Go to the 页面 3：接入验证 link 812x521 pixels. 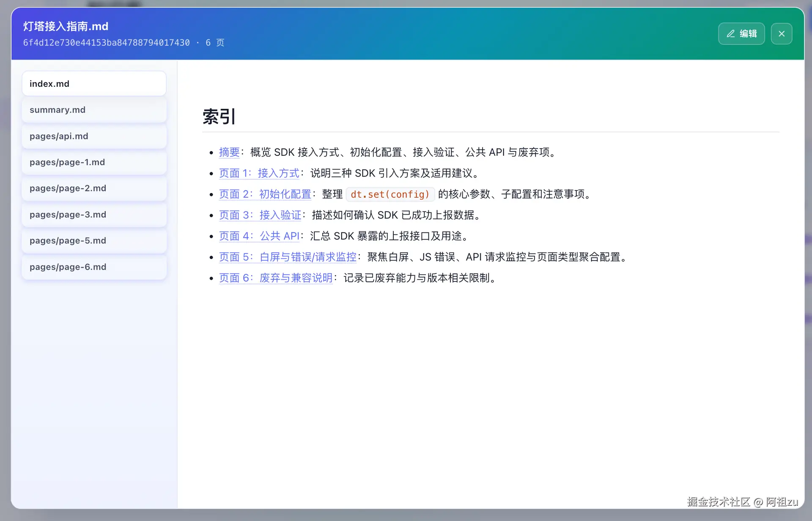click(x=260, y=215)
